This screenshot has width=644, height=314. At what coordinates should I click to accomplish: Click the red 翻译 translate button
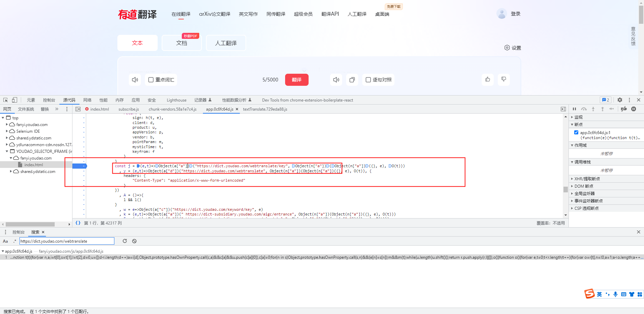297,80
